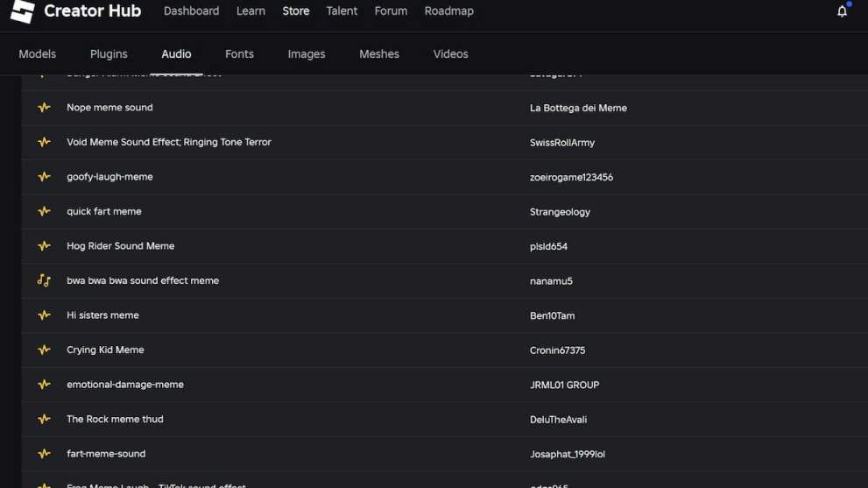Open the Talent menu item
The image size is (868, 488).
(x=342, y=11)
